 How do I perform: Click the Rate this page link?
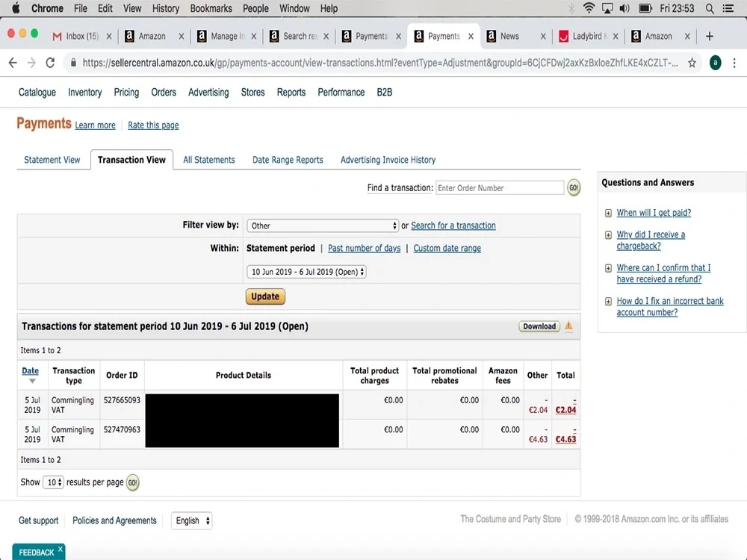pyautogui.click(x=153, y=125)
